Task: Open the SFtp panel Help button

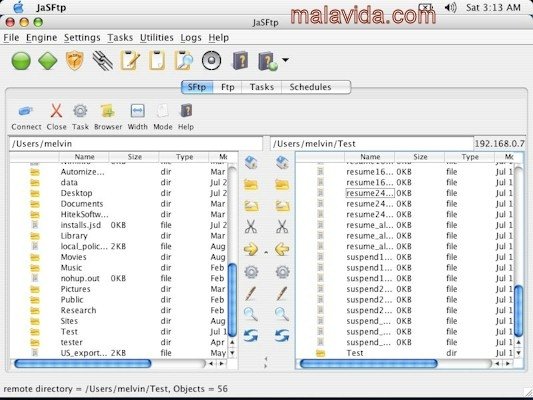Action: tap(186, 118)
